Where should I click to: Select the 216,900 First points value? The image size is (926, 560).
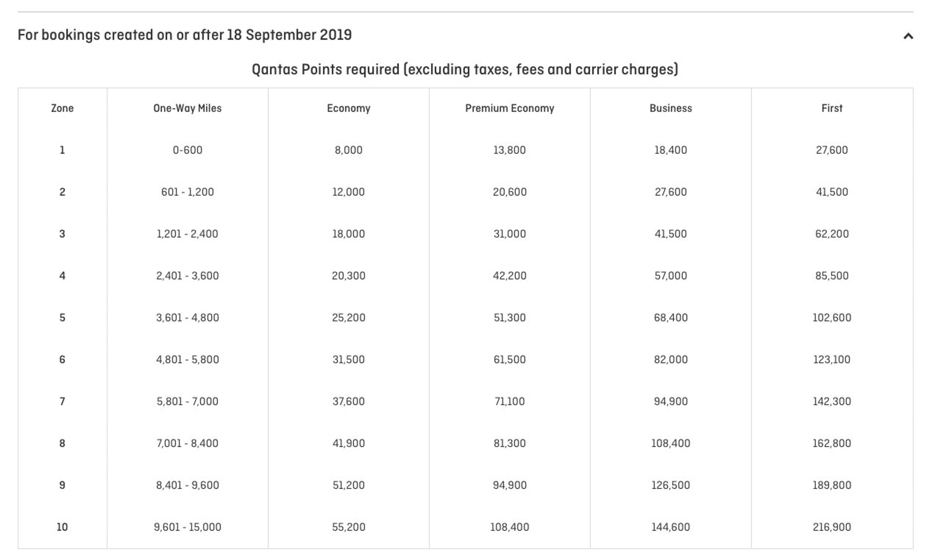(x=832, y=527)
